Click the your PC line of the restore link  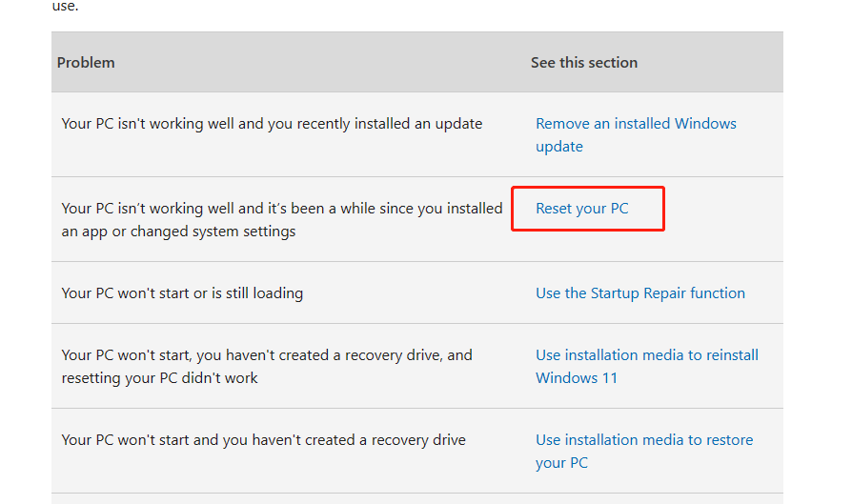click(561, 463)
